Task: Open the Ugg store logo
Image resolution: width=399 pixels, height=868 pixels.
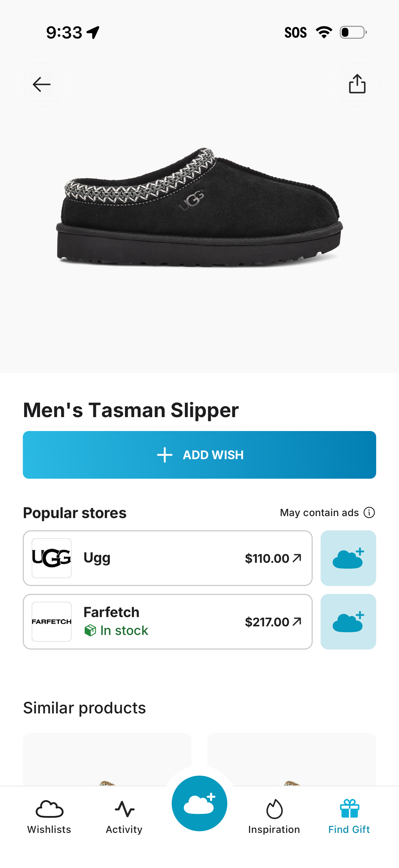Action: [52, 558]
